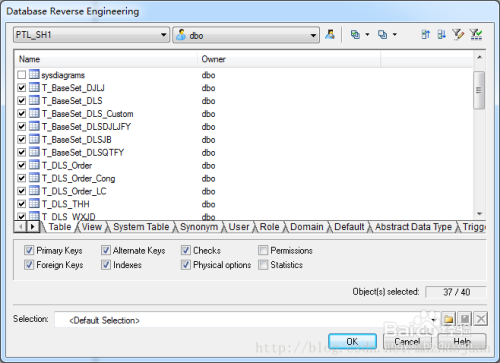Sort list by Name column header
The image size is (500, 363).
click(106, 59)
